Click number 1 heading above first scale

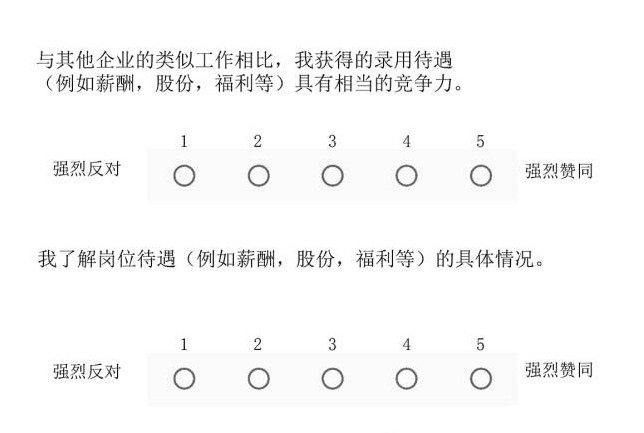click(x=184, y=141)
